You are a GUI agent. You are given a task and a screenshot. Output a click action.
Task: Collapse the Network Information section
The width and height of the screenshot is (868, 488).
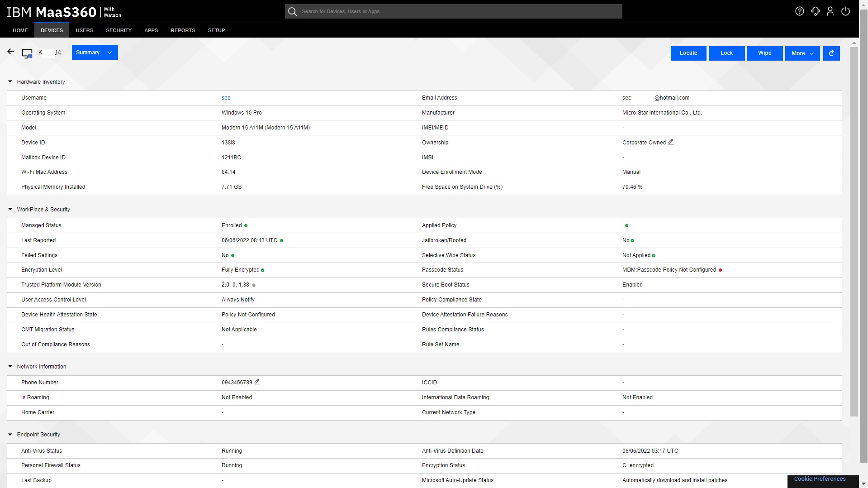pyautogui.click(x=10, y=366)
